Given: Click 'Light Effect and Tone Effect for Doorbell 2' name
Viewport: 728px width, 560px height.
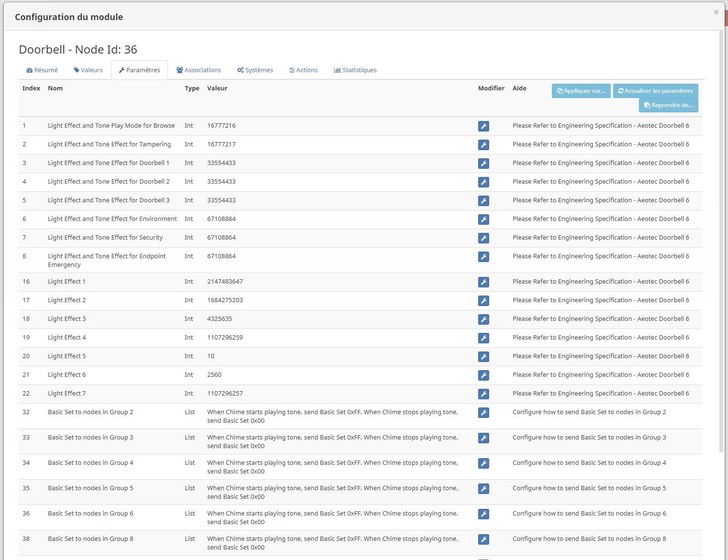Looking at the screenshot, I should [x=109, y=182].
